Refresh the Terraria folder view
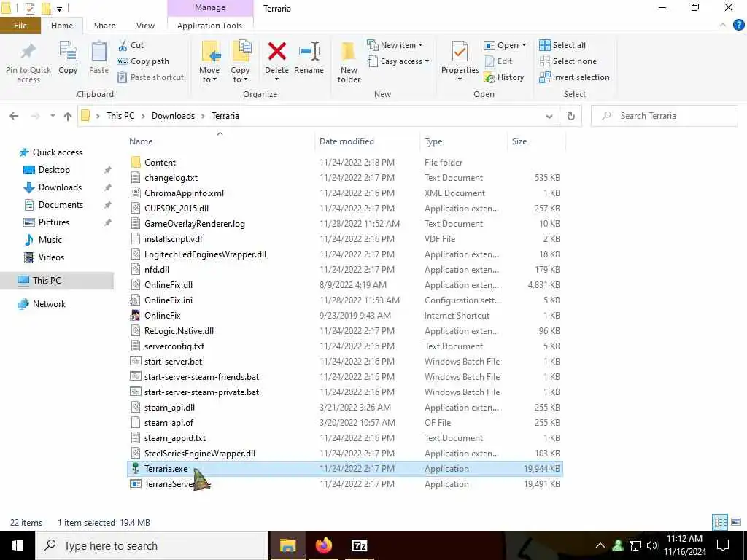 (x=570, y=116)
